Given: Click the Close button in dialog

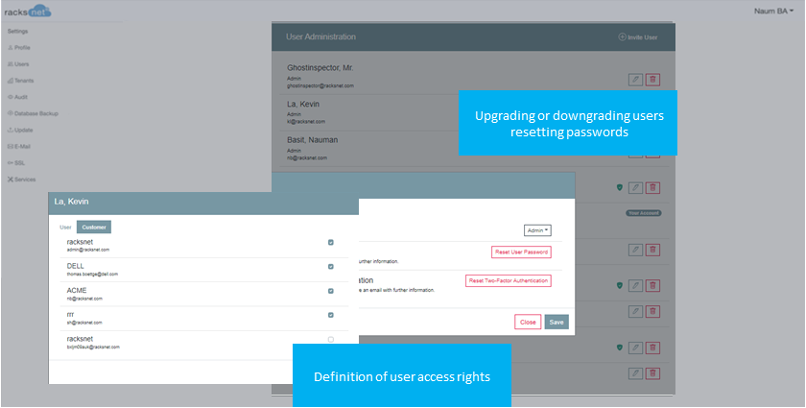Looking at the screenshot, I should [x=528, y=322].
